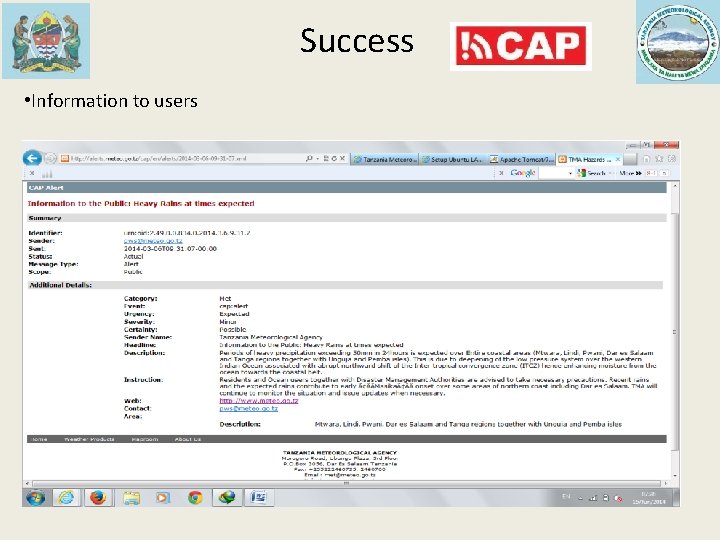Open Google Chrome from the taskbar
The height and width of the screenshot is (540, 720).
coord(195,498)
